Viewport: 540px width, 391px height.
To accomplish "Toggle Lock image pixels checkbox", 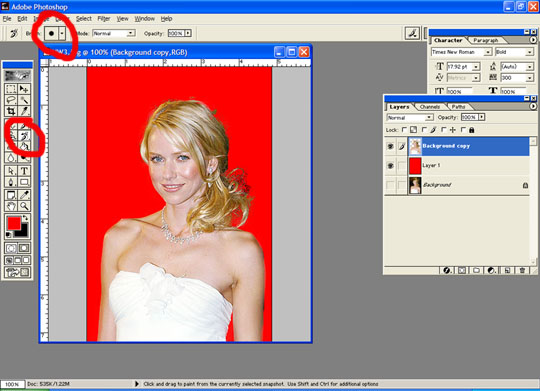I will [424, 130].
